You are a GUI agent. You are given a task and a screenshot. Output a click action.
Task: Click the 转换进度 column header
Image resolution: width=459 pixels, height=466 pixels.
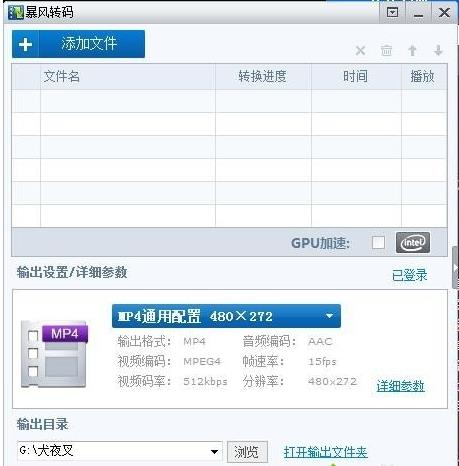click(x=263, y=77)
